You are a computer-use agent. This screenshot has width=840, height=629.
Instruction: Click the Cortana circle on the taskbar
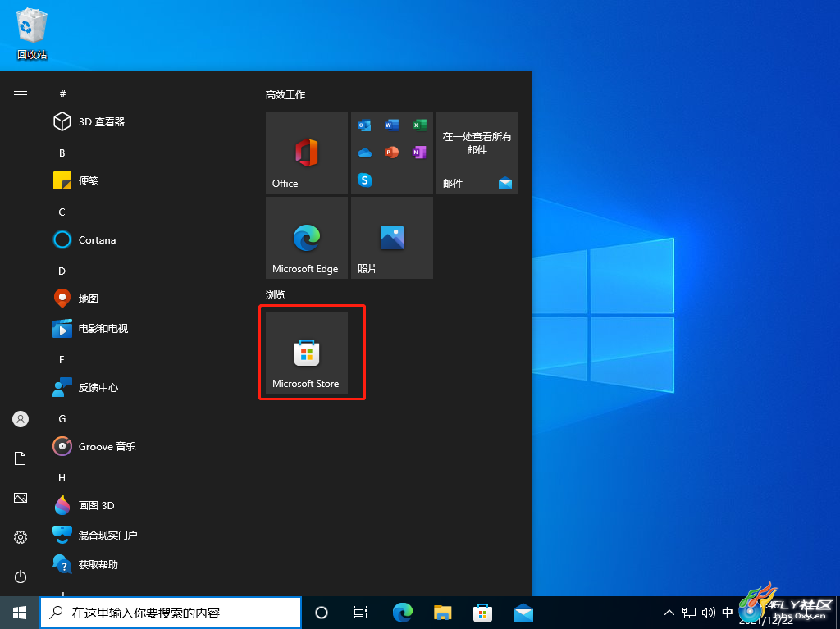322,613
